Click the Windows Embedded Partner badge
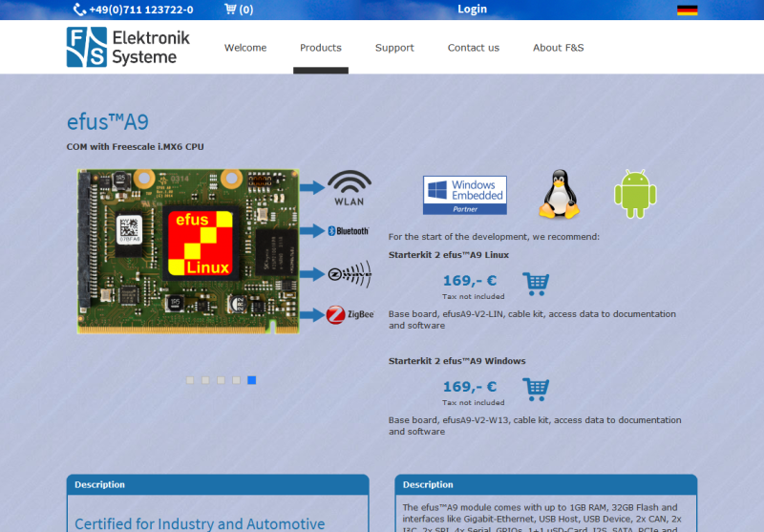764x532 pixels. coord(465,196)
